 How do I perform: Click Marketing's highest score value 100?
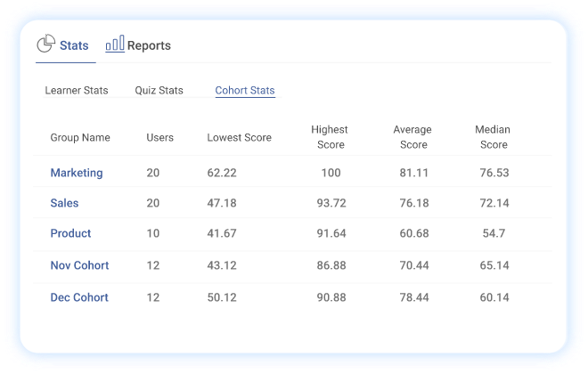(x=331, y=173)
